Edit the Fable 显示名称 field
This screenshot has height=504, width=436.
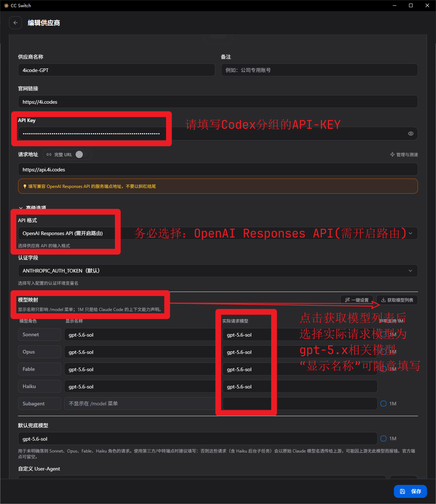coord(141,369)
